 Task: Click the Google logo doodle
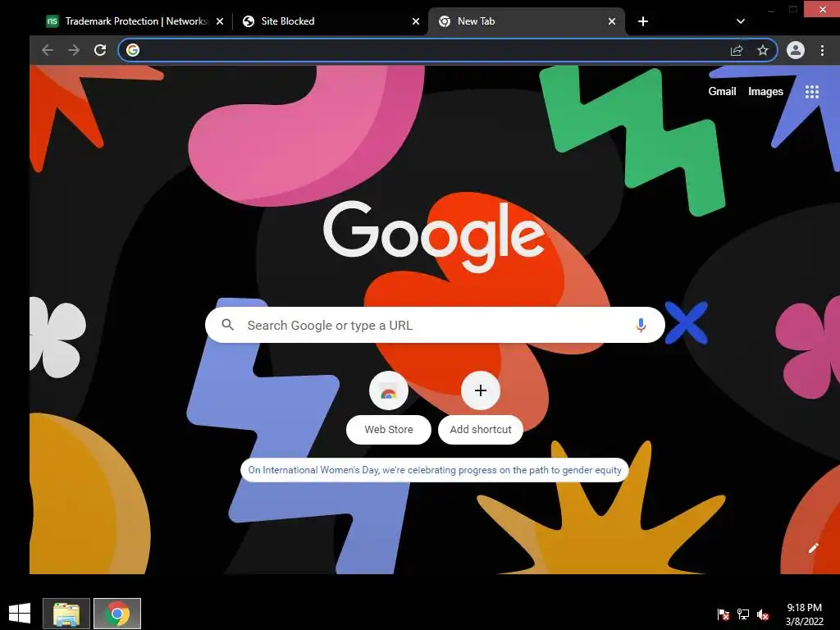(434, 235)
